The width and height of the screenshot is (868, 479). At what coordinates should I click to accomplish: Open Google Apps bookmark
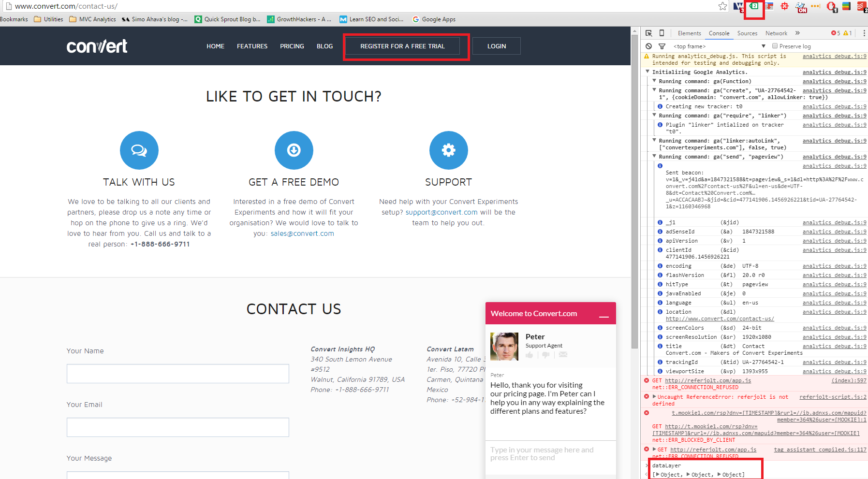(434, 19)
